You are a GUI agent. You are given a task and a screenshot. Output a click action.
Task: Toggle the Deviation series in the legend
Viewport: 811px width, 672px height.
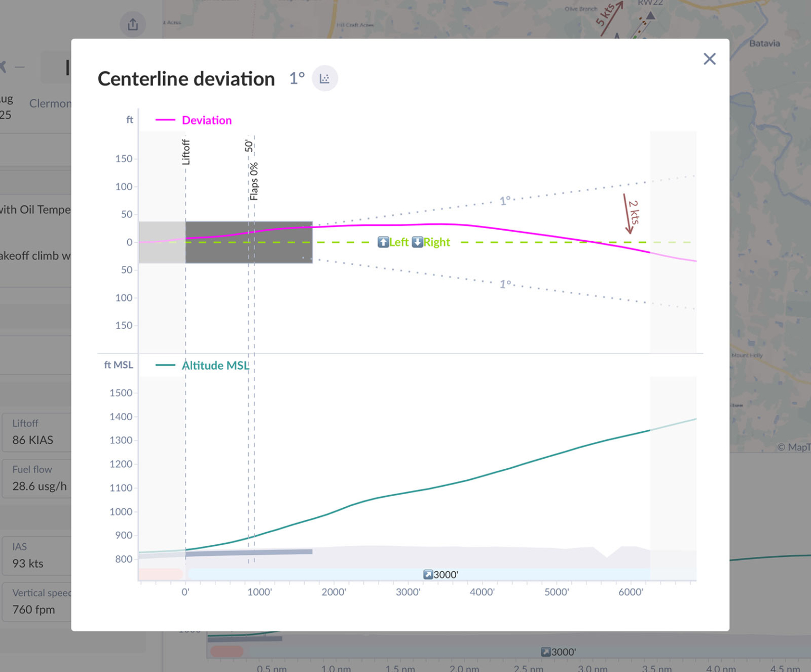[206, 120]
